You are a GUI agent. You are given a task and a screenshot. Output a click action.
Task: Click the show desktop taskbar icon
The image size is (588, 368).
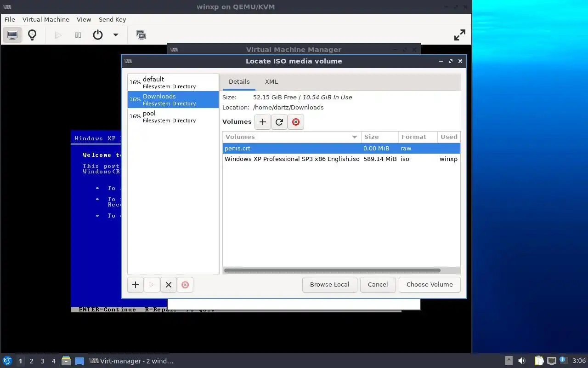[x=79, y=361]
